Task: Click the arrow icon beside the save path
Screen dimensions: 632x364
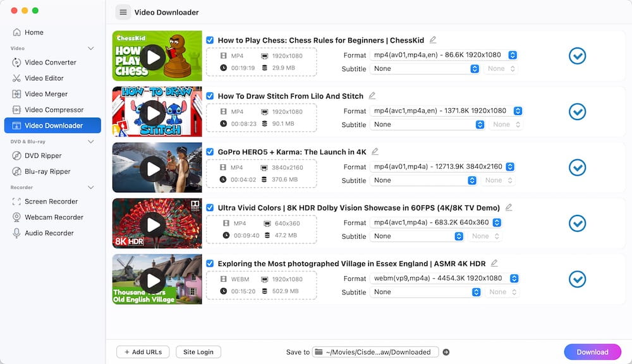Action: point(446,352)
